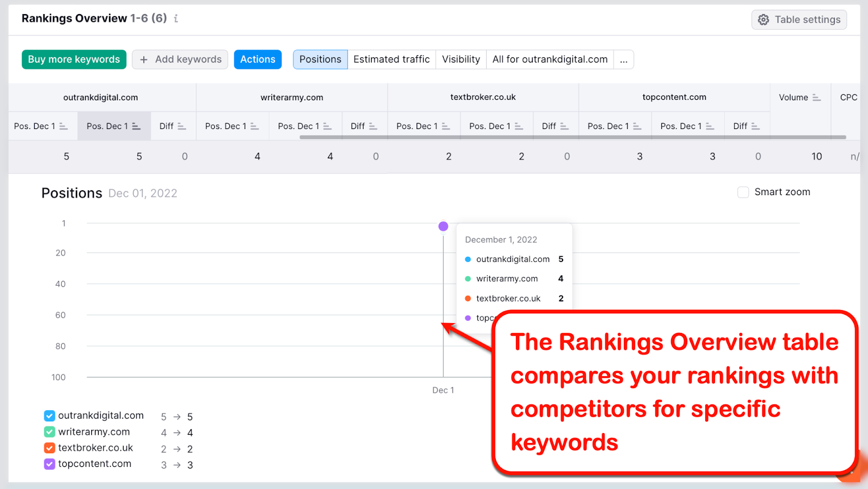The width and height of the screenshot is (868, 489).
Task: Uncheck textbroker.co.uk in the chart legend
Action: pyautogui.click(x=49, y=448)
